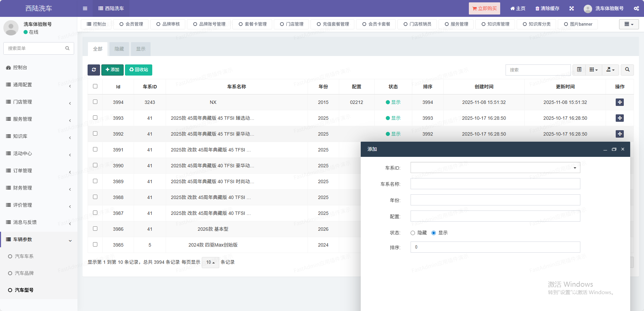This screenshot has width=644, height=311.
Task: Click the search icon in sidebar menu search
Action: [67, 48]
